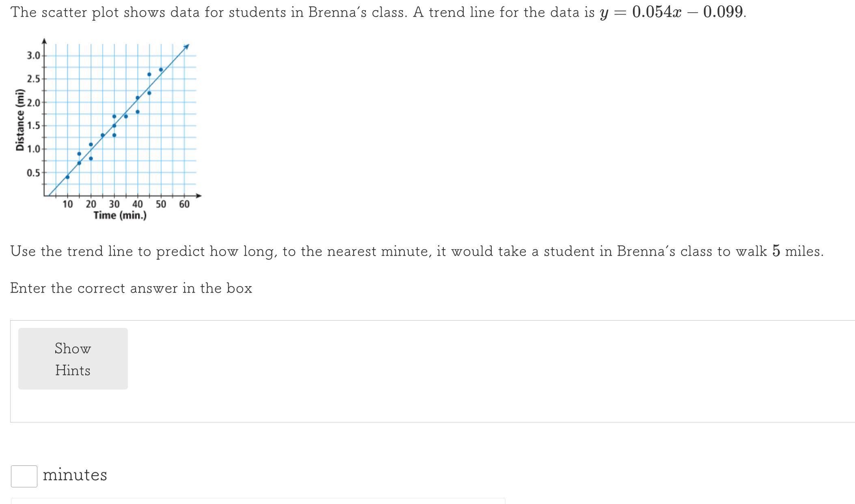Click the 60 tick label on x-axis
The width and height of the screenshot is (855, 504).
184,204
